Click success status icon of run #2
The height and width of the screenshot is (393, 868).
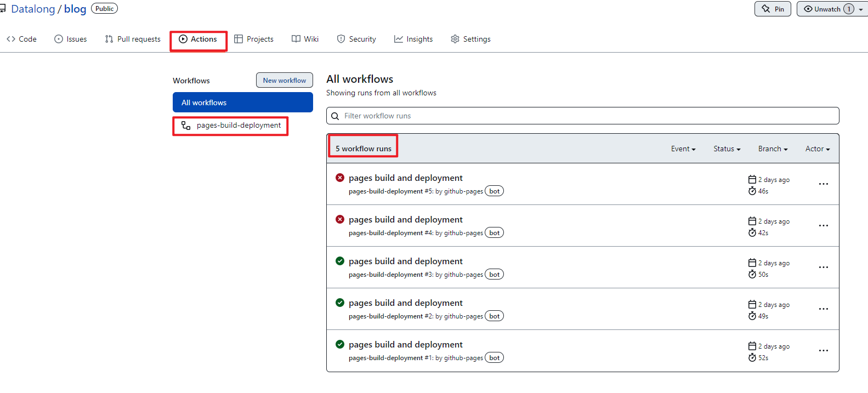click(x=340, y=303)
